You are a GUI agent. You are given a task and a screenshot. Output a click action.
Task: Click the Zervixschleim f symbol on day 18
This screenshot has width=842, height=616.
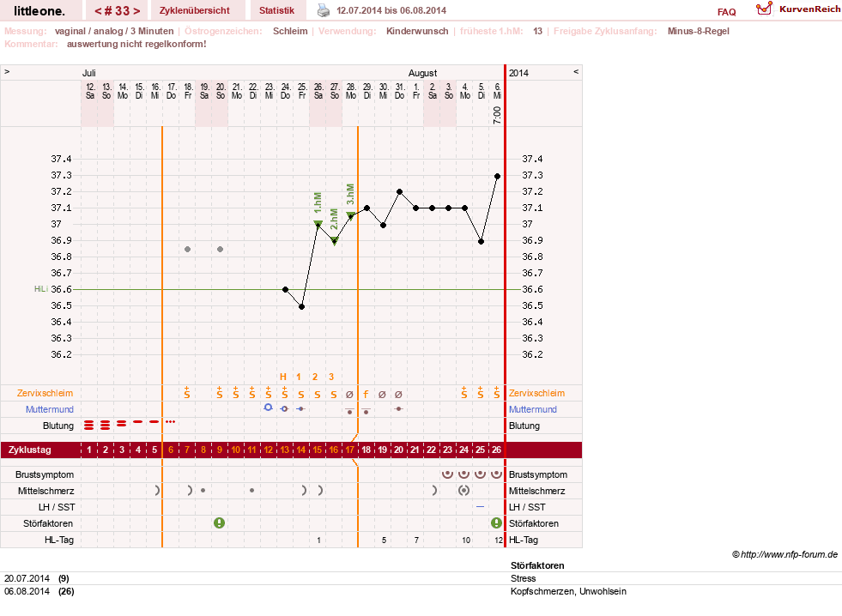pos(366,395)
